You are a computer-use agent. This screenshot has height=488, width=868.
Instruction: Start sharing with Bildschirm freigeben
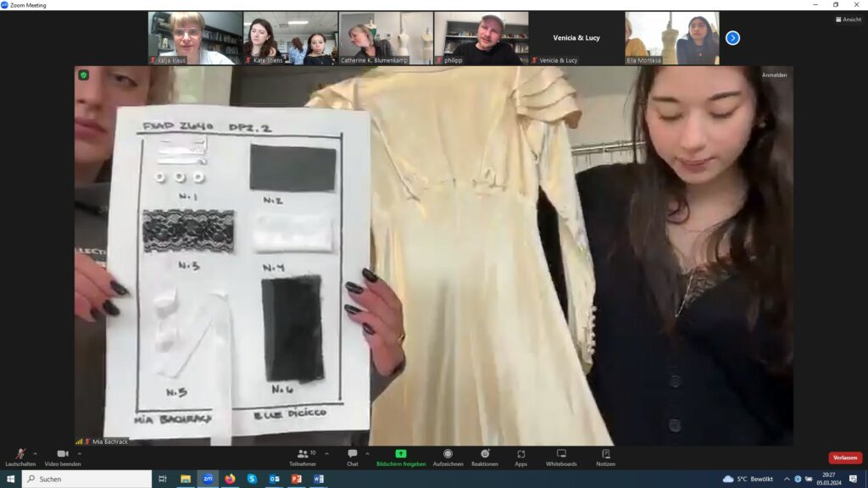[401, 456]
